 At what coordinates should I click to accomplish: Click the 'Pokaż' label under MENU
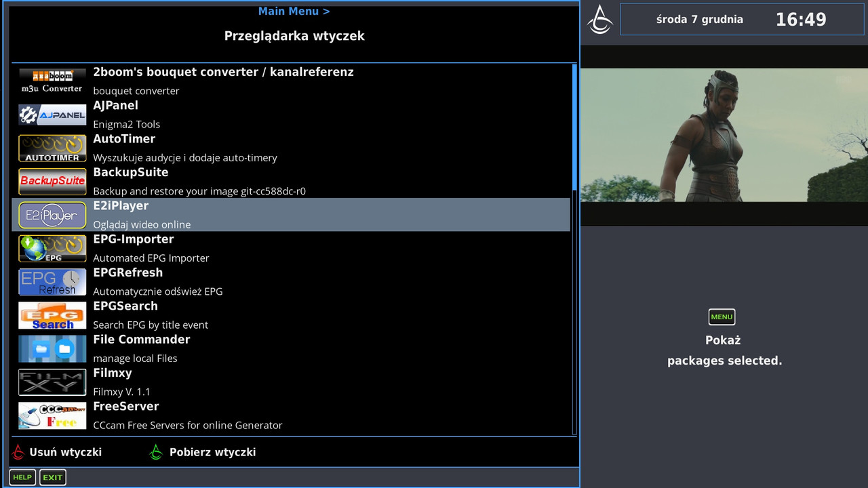723,340
